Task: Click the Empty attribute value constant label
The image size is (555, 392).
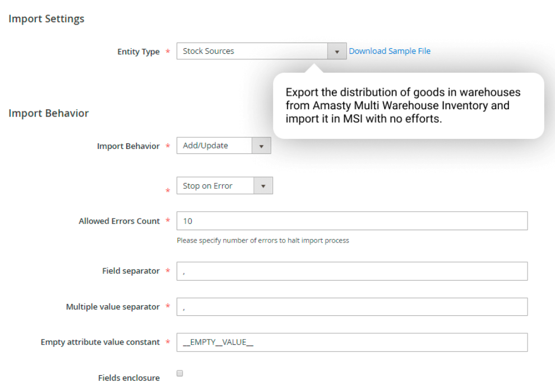Action: pyautogui.click(x=100, y=342)
